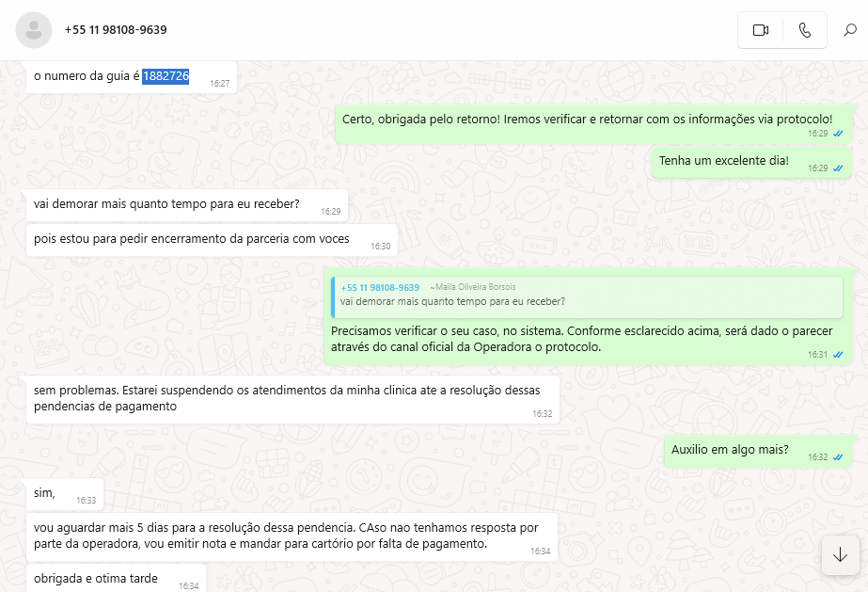The image size is (868, 592).
Task: Select message 'sem problemas. Estarei suspendendo os atendimentos'
Action: point(292,400)
